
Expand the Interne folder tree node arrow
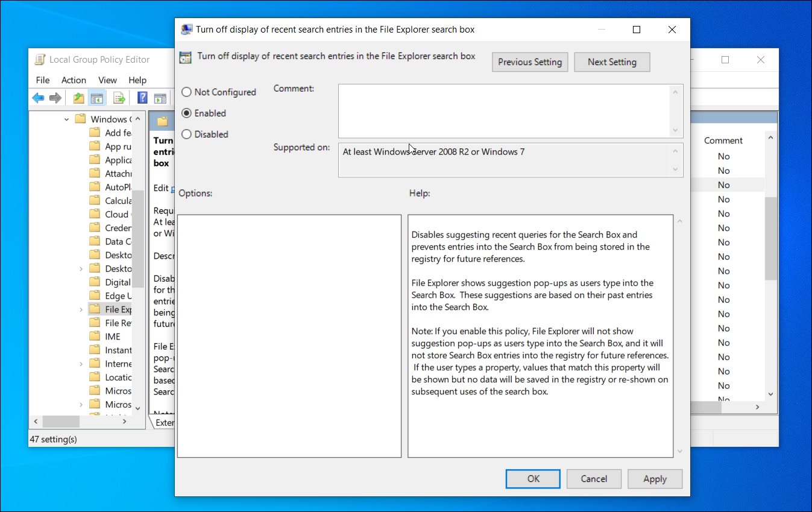pos(81,364)
